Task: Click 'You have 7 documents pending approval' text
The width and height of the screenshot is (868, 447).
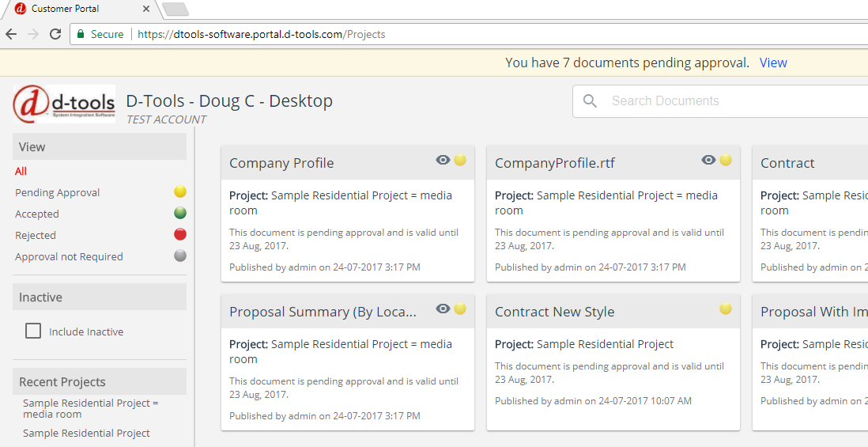Action: 627,63
